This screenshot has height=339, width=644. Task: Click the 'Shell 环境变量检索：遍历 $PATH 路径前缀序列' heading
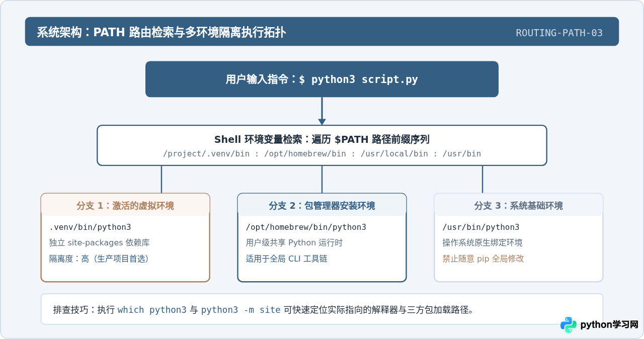pos(322,139)
